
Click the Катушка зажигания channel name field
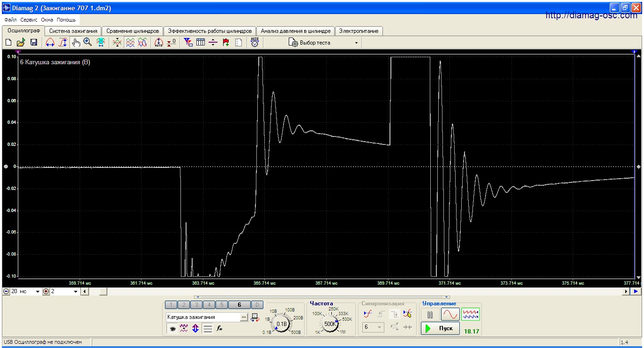click(x=203, y=318)
